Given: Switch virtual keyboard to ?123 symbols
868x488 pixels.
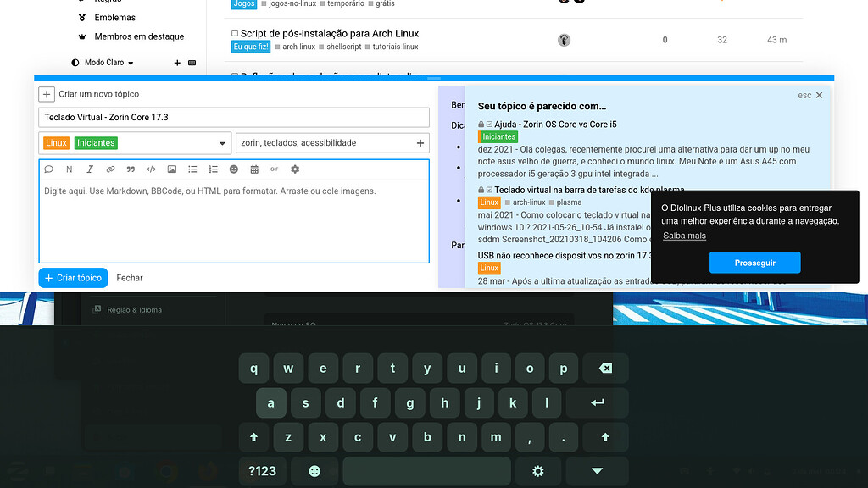Looking at the screenshot, I should pyautogui.click(x=263, y=471).
